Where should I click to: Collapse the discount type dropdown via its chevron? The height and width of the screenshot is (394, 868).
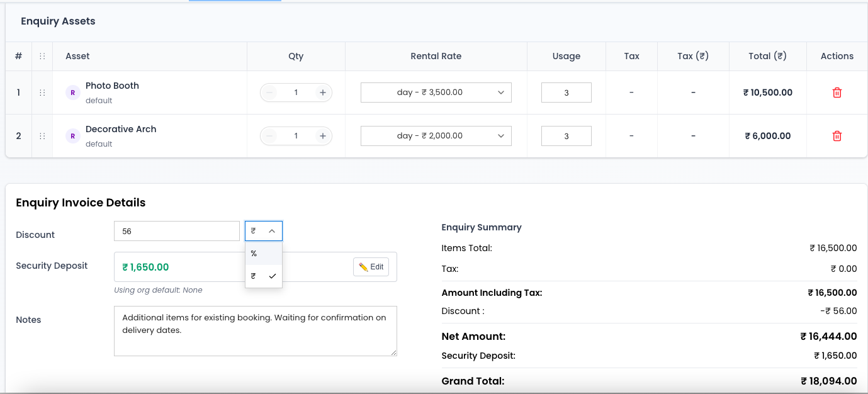[272, 230]
